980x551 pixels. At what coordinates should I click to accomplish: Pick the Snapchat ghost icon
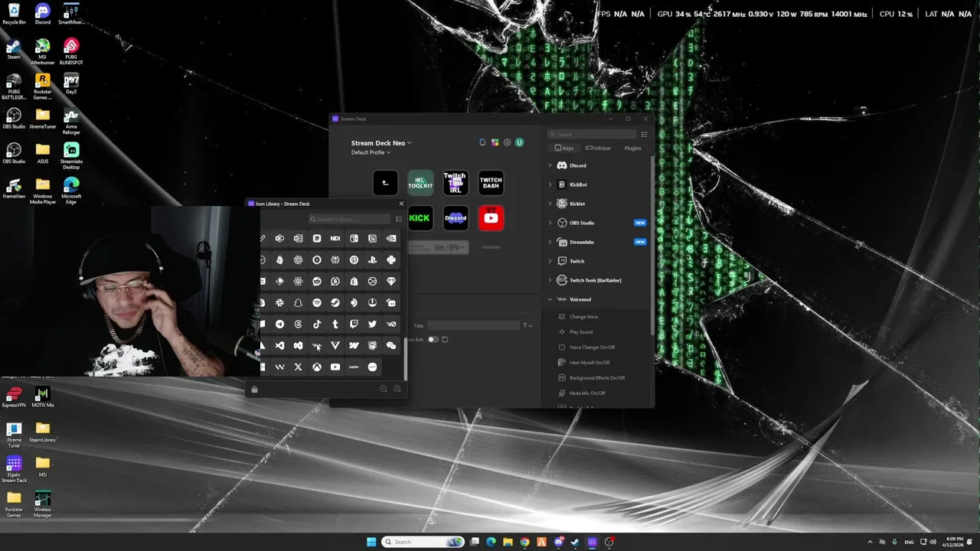point(298,303)
